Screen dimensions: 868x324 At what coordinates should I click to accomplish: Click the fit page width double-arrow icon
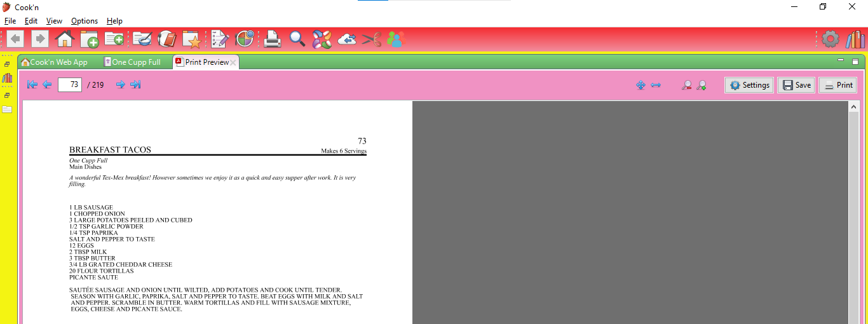click(x=656, y=85)
